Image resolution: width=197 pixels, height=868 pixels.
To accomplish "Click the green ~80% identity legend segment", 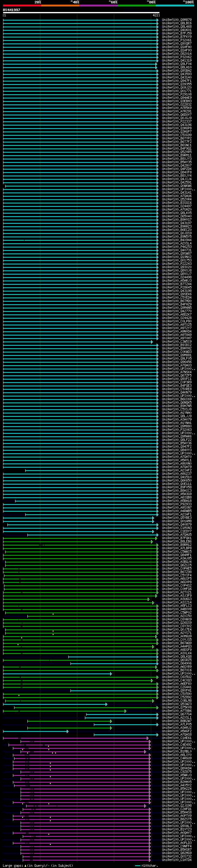I will click(137, 6).
